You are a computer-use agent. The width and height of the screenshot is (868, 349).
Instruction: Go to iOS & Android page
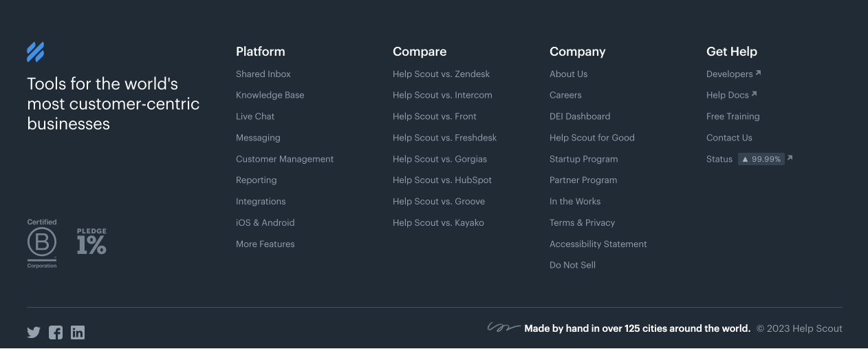click(265, 223)
